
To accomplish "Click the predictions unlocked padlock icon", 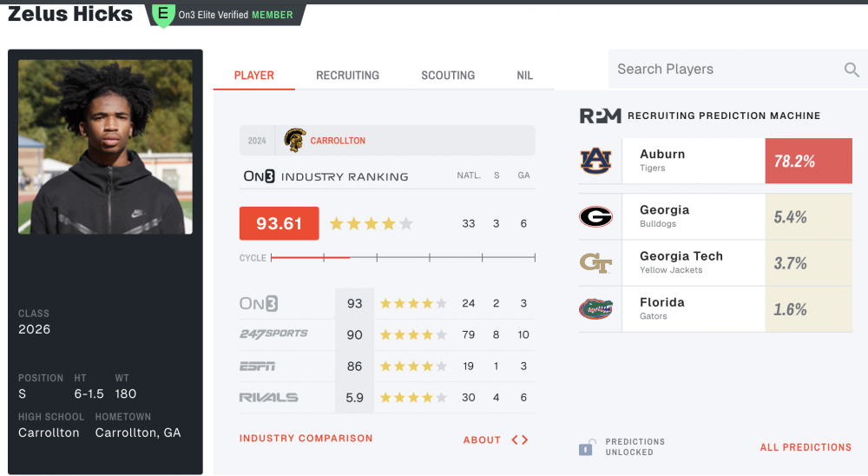I will click(x=587, y=447).
